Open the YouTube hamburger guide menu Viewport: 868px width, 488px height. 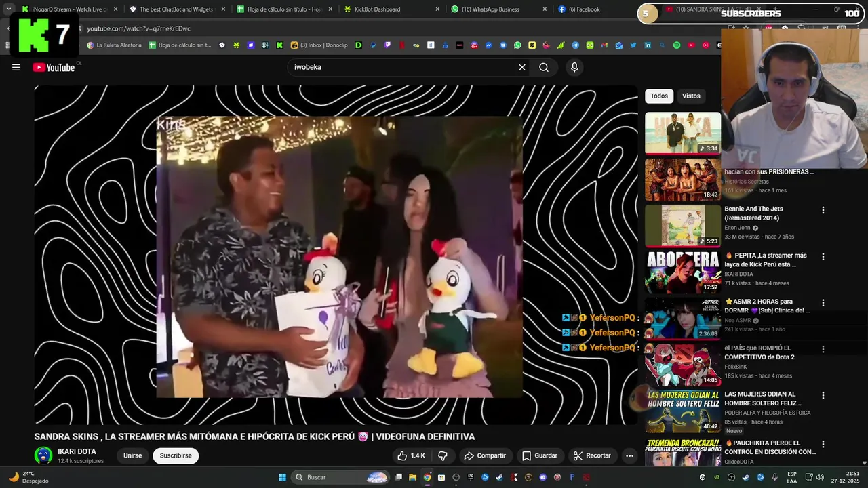pyautogui.click(x=16, y=67)
